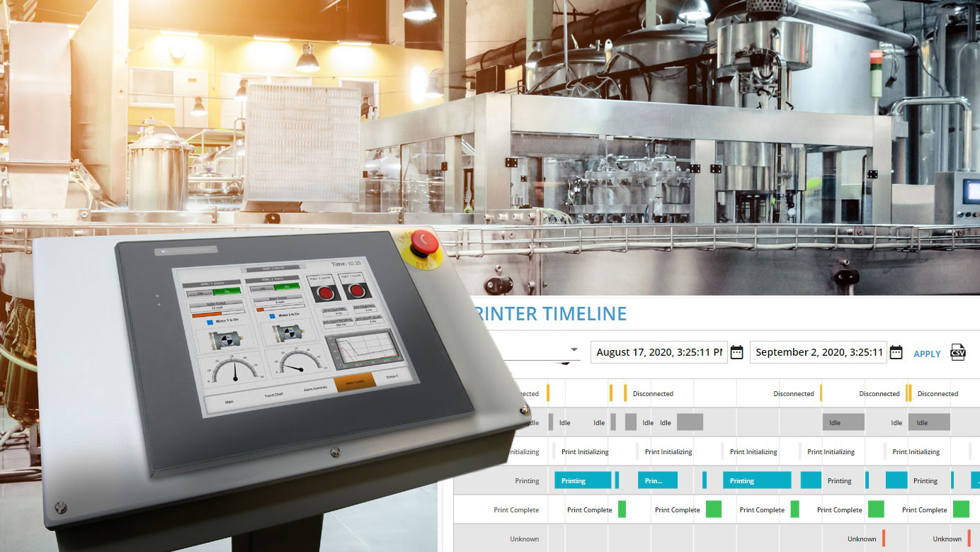Switch to the Alarm Summary tab
The height and width of the screenshot is (552, 980).
click(315, 388)
